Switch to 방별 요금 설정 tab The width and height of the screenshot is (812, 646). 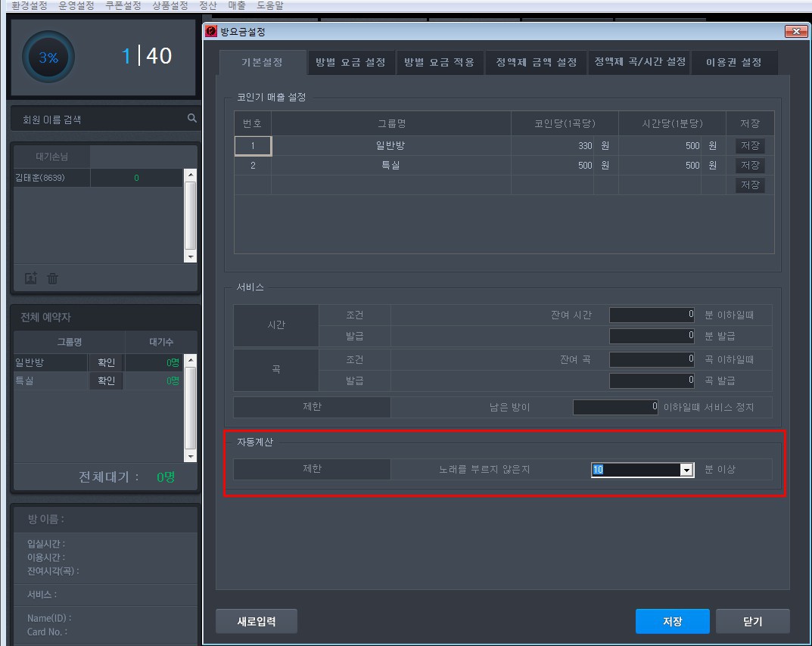(x=350, y=63)
